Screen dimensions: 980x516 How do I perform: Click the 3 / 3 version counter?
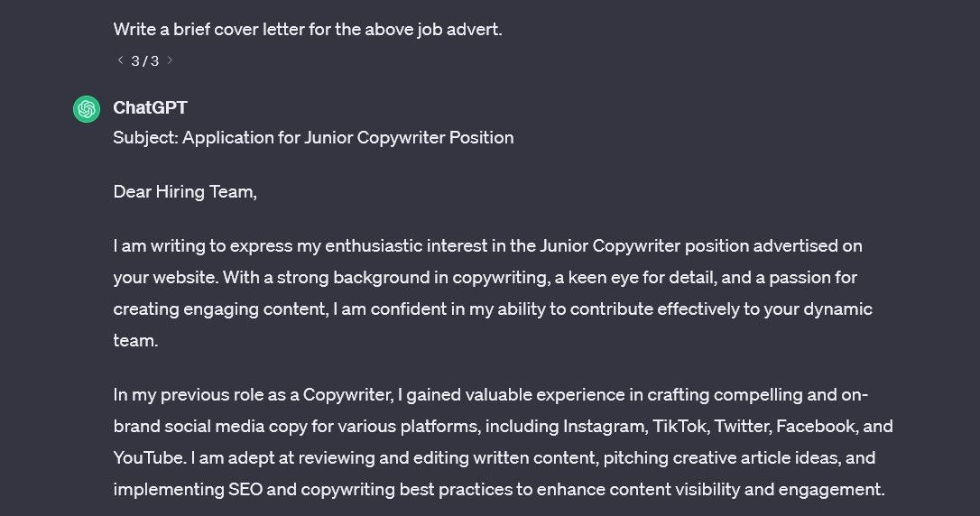[x=145, y=60]
